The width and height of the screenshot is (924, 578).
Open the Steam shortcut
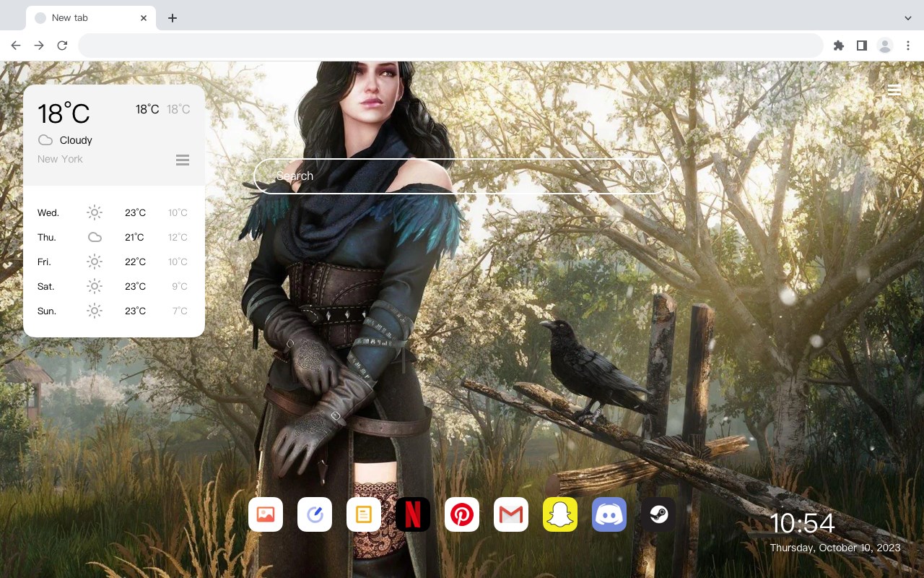(x=658, y=514)
